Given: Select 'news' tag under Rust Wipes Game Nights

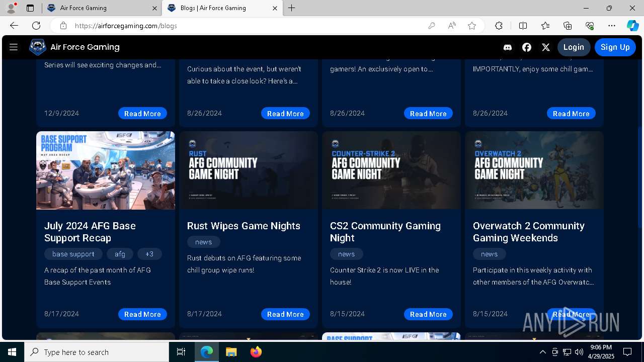Looking at the screenshot, I should point(203,242).
